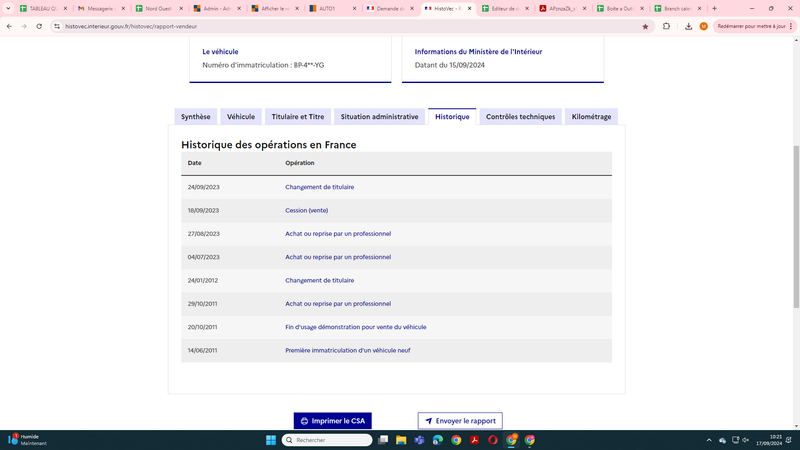The height and width of the screenshot is (450, 800).
Task: Click the taskbar Rechercher search box
Action: pyautogui.click(x=327, y=440)
